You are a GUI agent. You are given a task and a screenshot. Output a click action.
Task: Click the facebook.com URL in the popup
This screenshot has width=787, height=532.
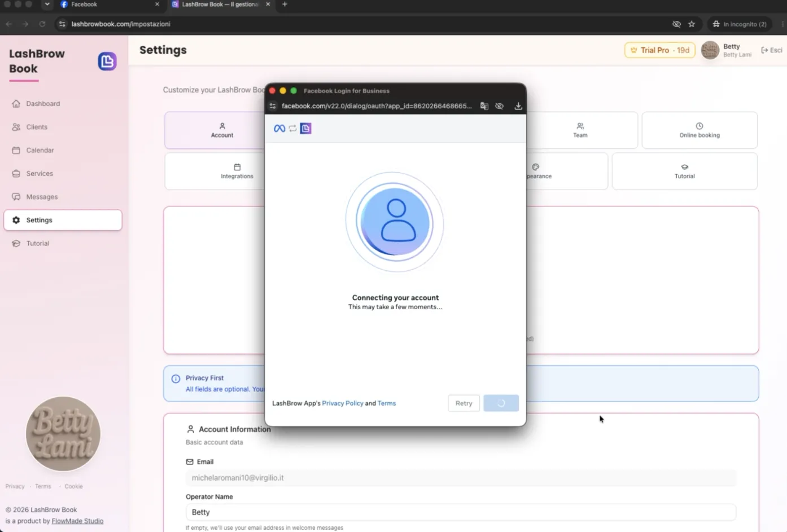pyautogui.click(x=377, y=106)
